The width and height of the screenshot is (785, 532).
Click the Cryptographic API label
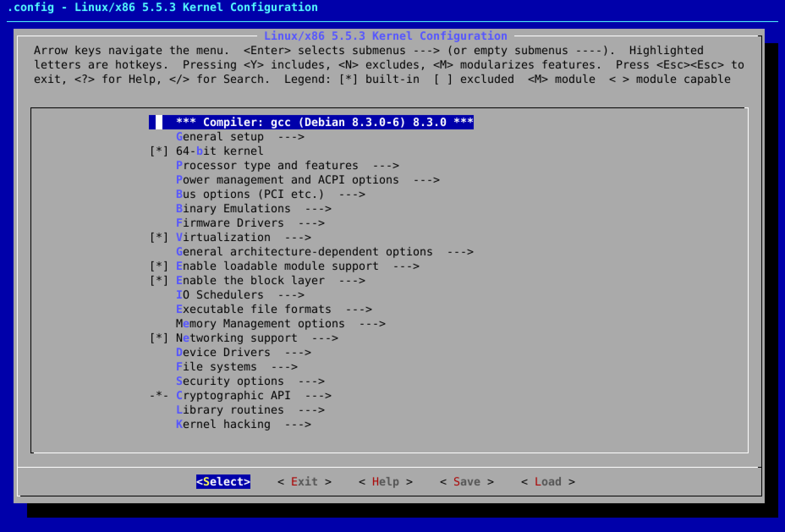coord(233,395)
